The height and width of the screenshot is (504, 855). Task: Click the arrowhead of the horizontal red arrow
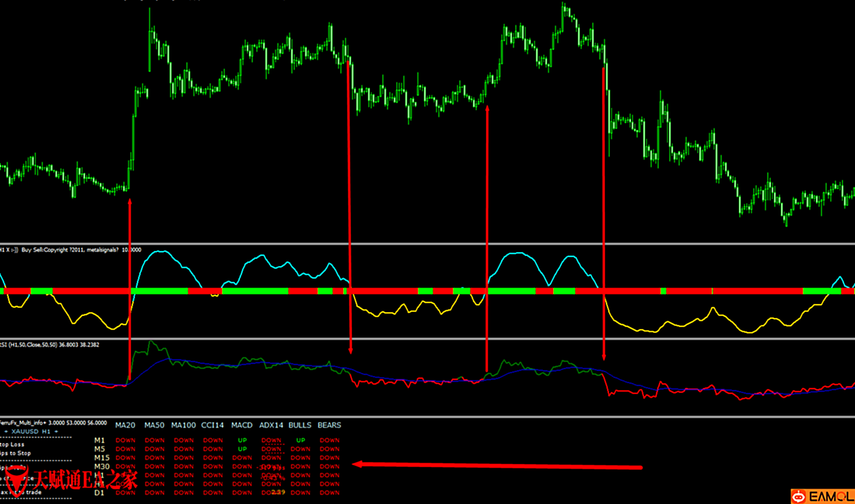coord(358,464)
